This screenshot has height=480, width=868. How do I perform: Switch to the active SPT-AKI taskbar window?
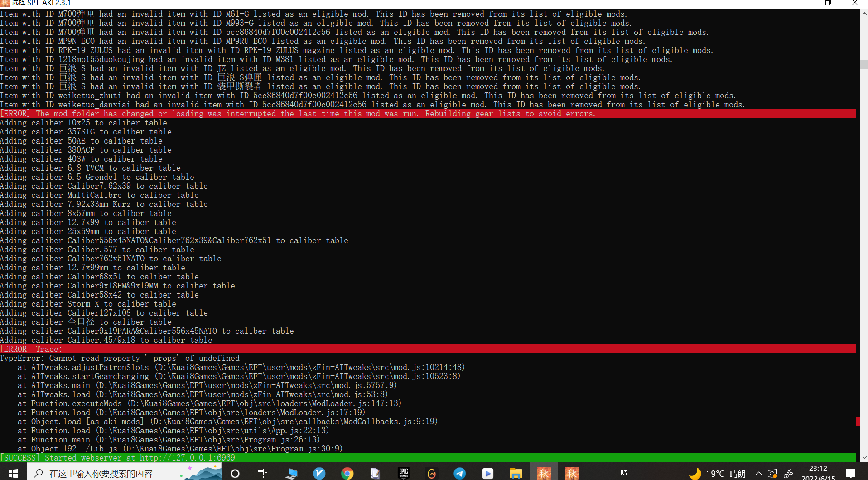pyautogui.click(x=544, y=473)
